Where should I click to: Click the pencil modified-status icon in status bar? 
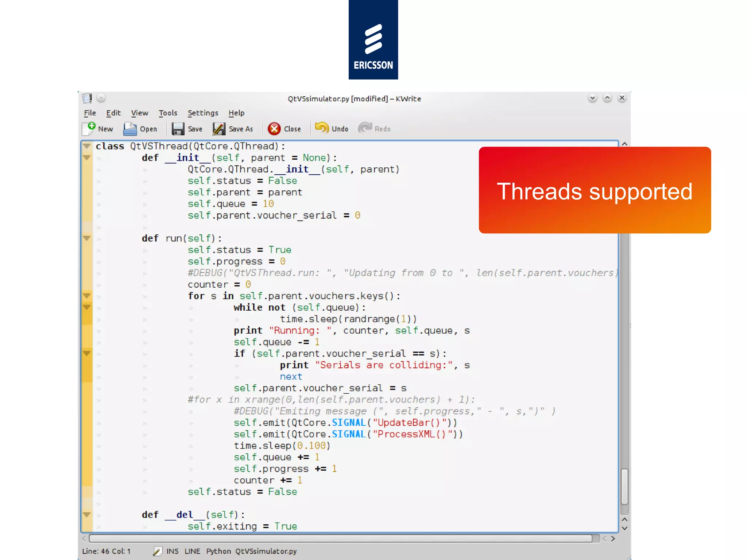157,551
